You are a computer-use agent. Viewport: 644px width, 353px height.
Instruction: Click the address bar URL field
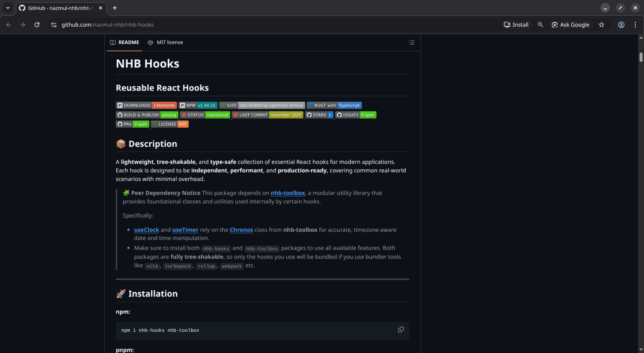point(275,25)
